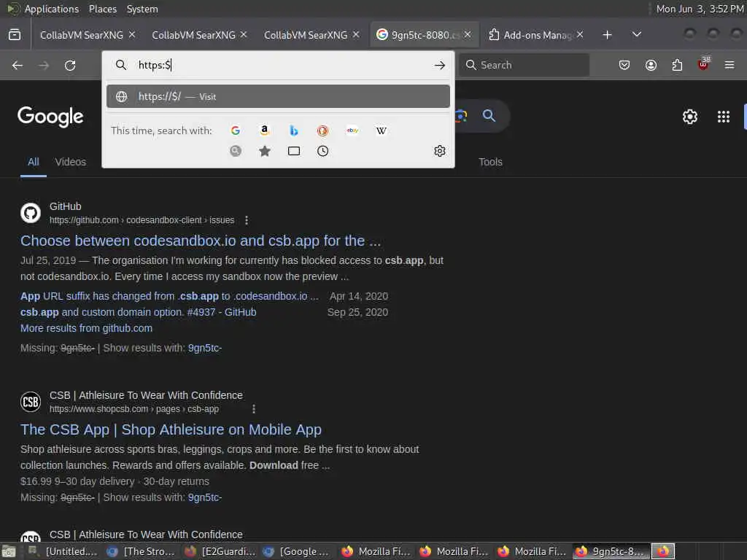The width and height of the screenshot is (747, 560).
Task: Search in Bookmarks star icon
Action: 264,151
